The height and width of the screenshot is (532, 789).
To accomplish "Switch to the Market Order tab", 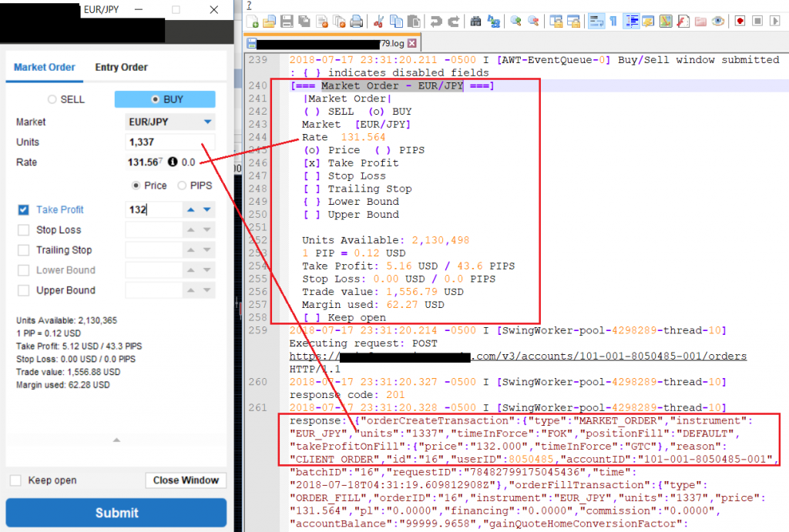I will click(44, 68).
